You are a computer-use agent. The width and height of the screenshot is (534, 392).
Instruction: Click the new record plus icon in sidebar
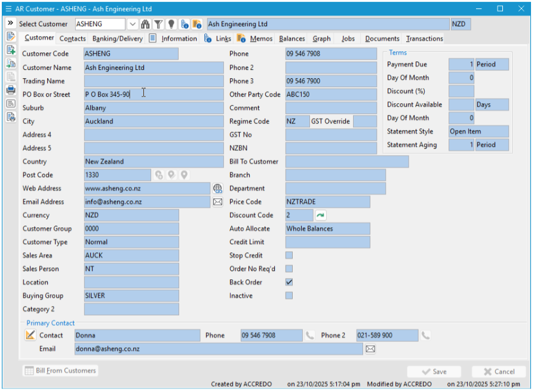click(11, 50)
